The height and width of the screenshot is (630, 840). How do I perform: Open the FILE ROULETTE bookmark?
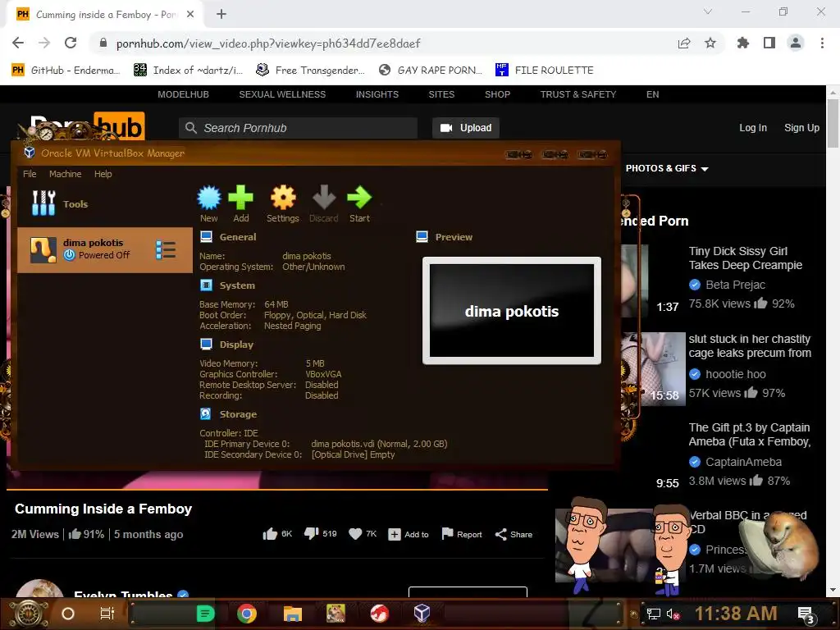545,71
